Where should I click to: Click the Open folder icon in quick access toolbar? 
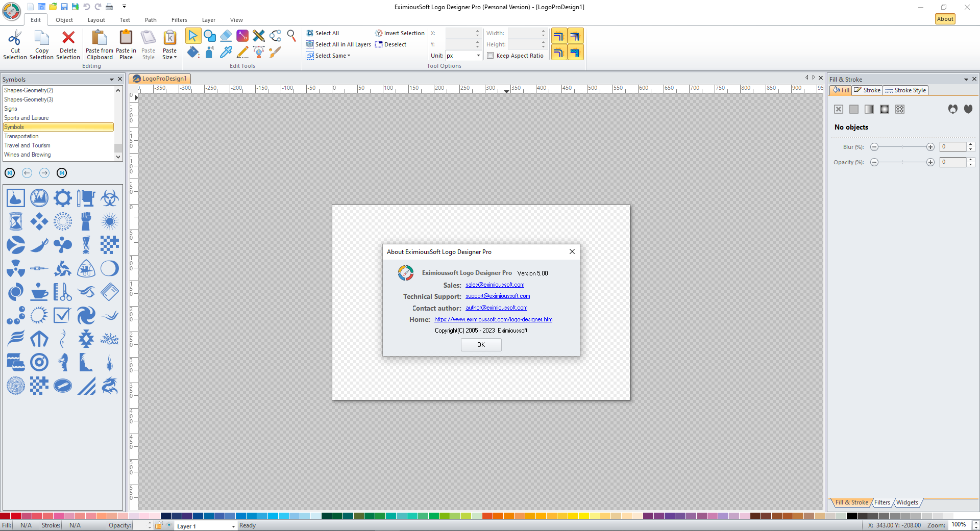(53, 7)
